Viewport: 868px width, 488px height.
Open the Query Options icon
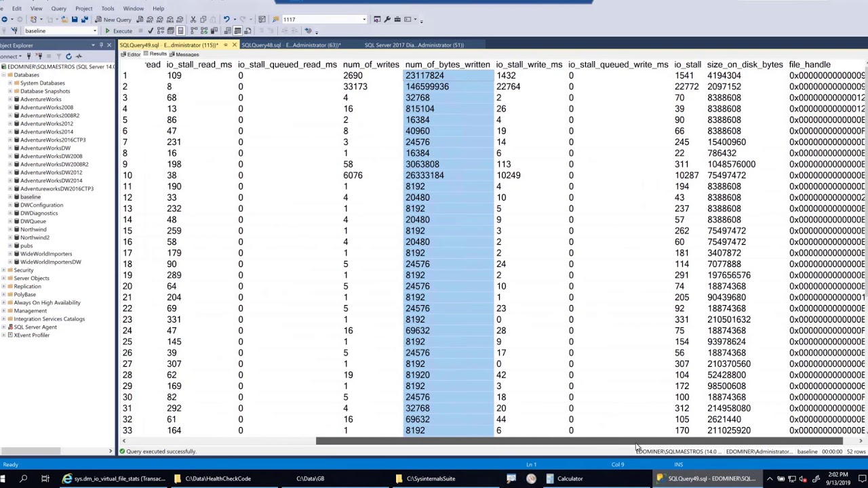[x=170, y=30]
